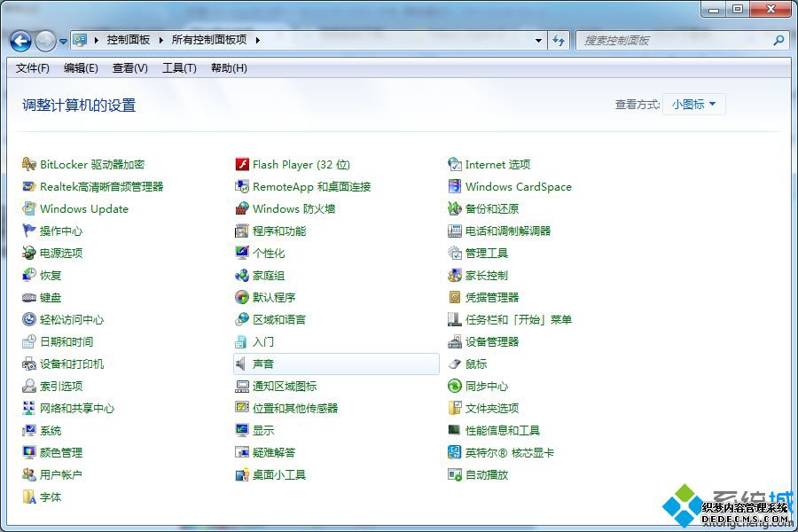Screen dimensions: 798x532
Task: Open 网络和共享中心 link
Action: (x=77, y=408)
